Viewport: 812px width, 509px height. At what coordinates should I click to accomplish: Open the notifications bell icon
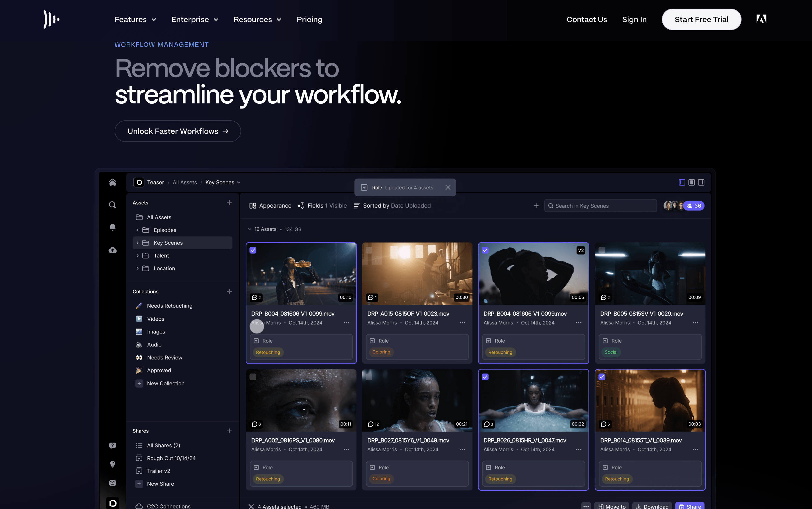coord(113,227)
